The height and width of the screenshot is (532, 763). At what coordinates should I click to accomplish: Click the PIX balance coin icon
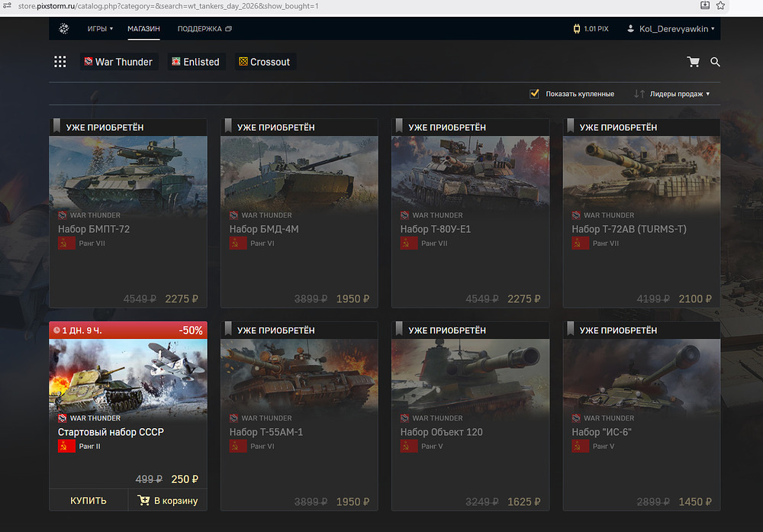(x=577, y=29)
